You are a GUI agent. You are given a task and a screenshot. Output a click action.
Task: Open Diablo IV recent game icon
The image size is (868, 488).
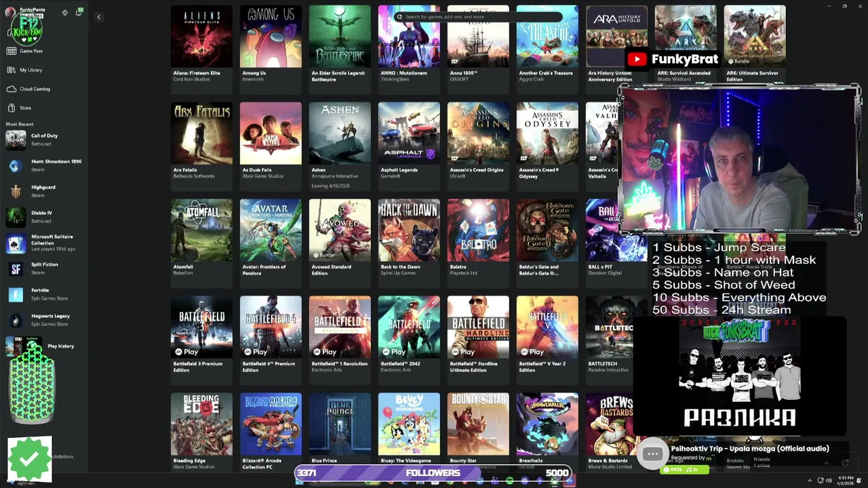[16, 218]
